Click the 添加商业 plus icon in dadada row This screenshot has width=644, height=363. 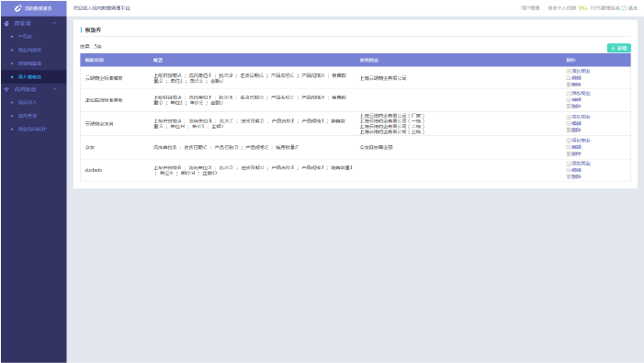pyautogui.click(x=569, y=164)
